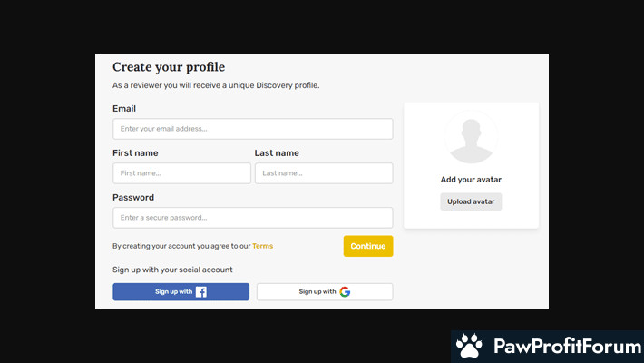
Task: Focus the secure password input field
Action: tap(252, 218)
